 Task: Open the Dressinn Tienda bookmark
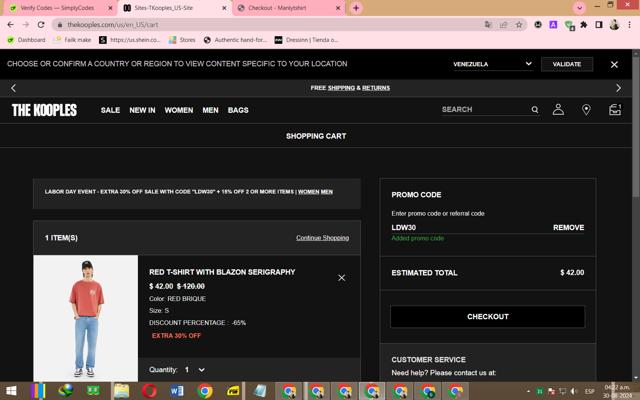point(307,40)
